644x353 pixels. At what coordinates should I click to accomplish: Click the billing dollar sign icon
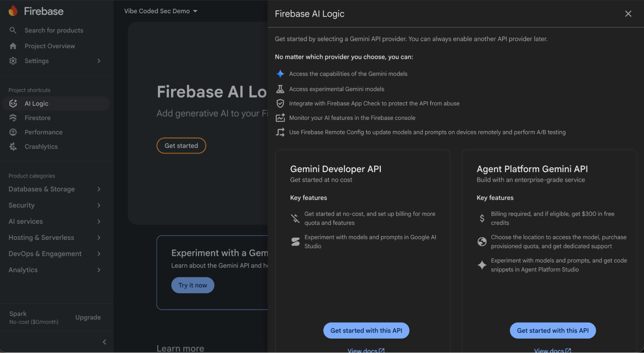482,219
